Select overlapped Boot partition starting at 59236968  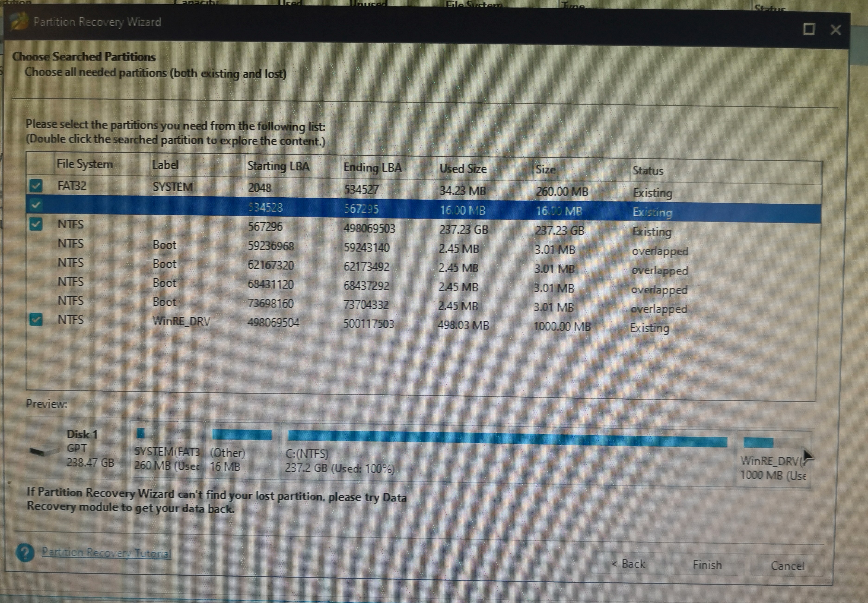pos(271,246)
